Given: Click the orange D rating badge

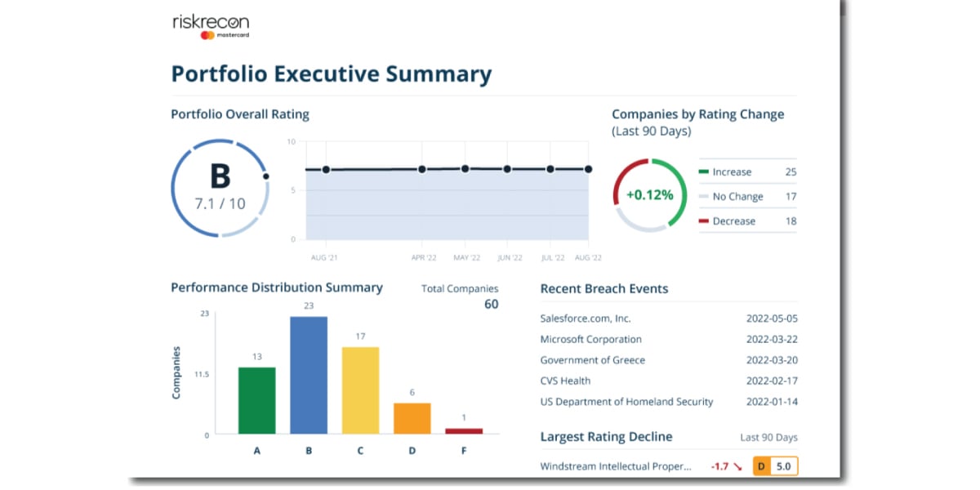Looking at the screenshot, I should click(760, 465).
